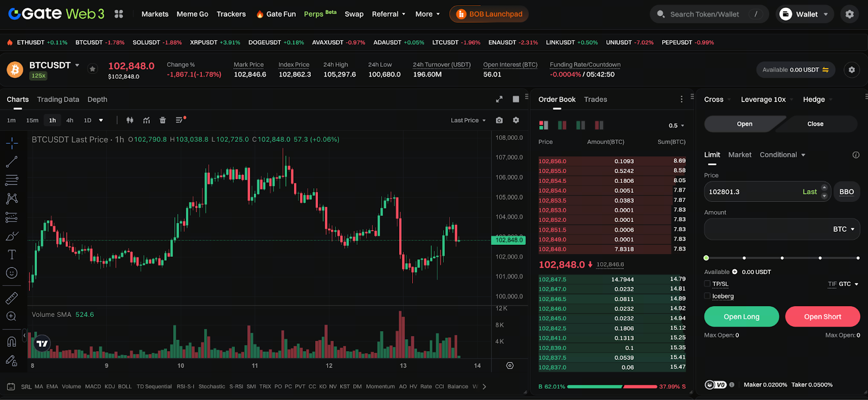This screenshot has width=868, height=400.
Task: Select the trend line drawing tool
Action: tap(12, 162)
